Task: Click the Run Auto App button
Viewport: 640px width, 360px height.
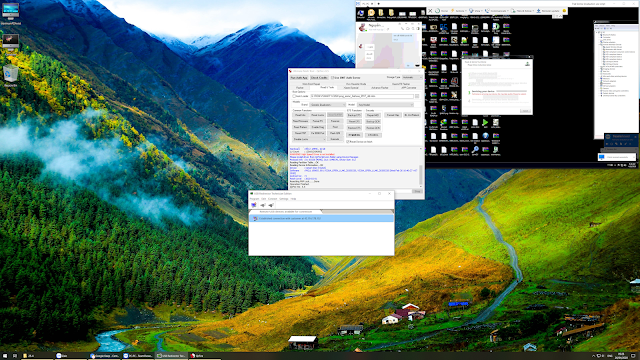Action: click(299, 78)
